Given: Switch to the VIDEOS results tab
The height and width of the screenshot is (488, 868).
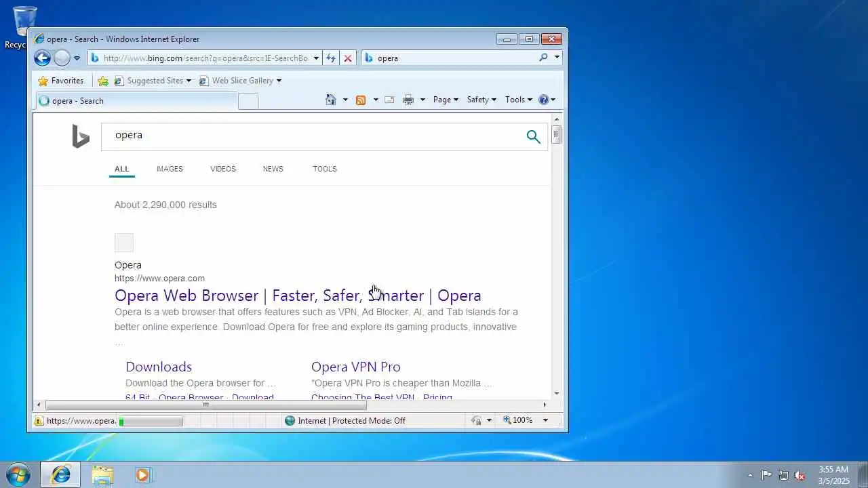Looking at the screenshot, I should point(223,169).
